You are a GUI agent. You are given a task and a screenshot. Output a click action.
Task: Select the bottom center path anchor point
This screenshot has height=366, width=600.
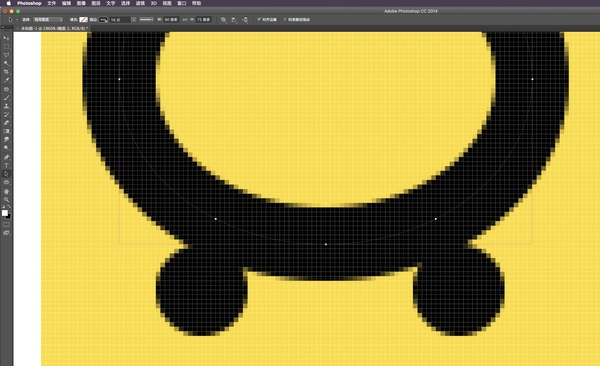326,244
